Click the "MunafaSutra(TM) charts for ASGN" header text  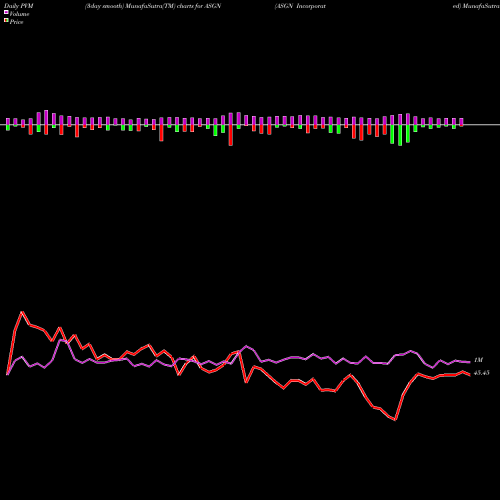pyautogui.click(x=173, y=6)
